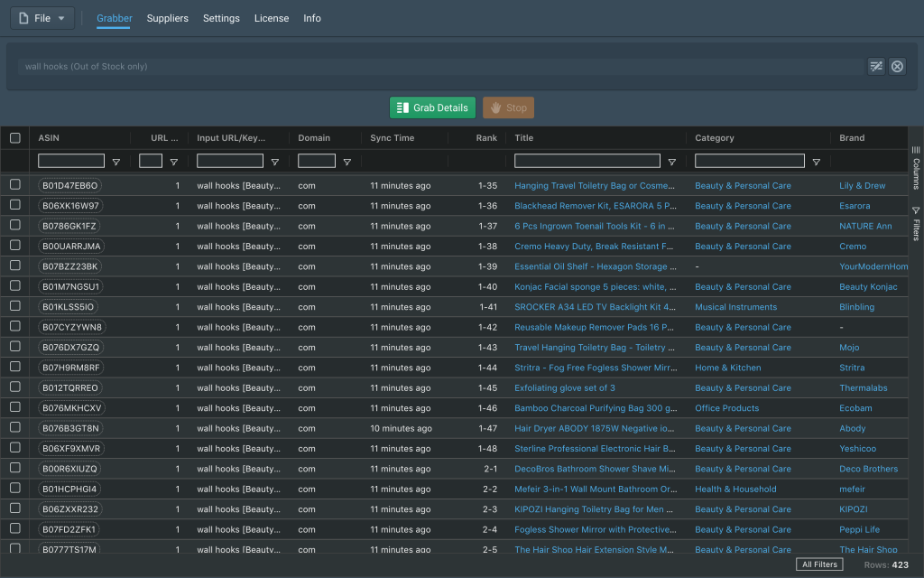Switch to the Suppliers tab
Image resolution: width=924 pixels, height=578 pixels.
[x=167, y=18]
